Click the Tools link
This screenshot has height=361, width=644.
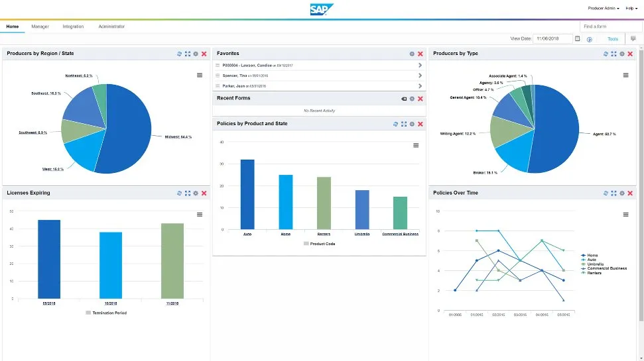point(613,39)
